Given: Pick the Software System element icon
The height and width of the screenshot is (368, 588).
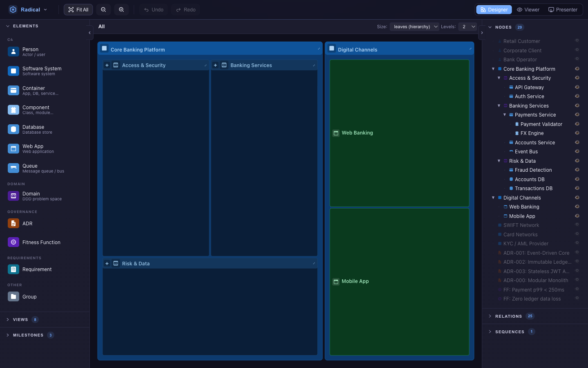Looking at the screenshot, I should 13,71.
